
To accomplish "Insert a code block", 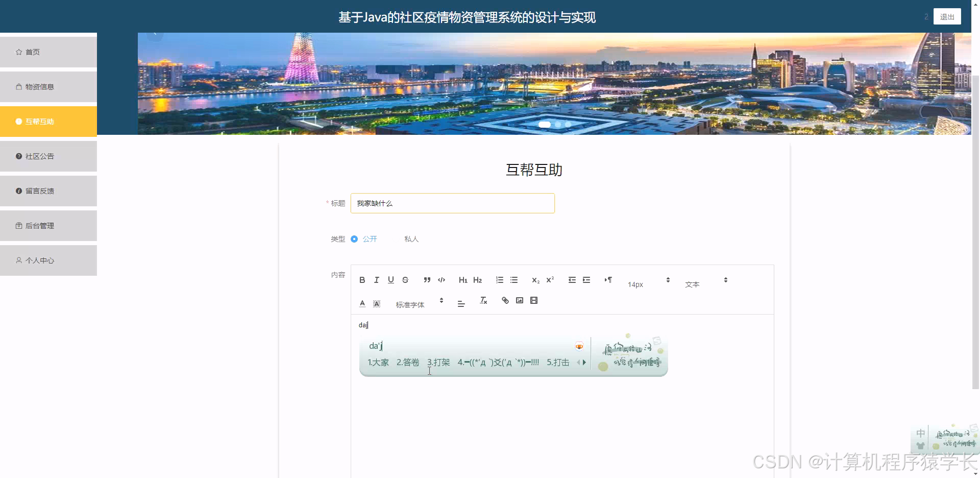I will pyautogui.click(x=441, y=279).
